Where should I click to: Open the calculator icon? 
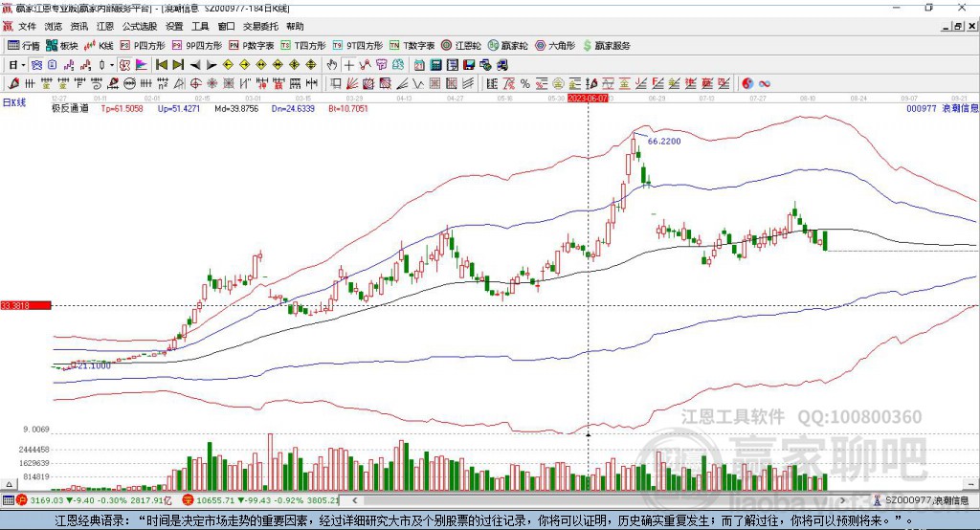click(435, 65)
